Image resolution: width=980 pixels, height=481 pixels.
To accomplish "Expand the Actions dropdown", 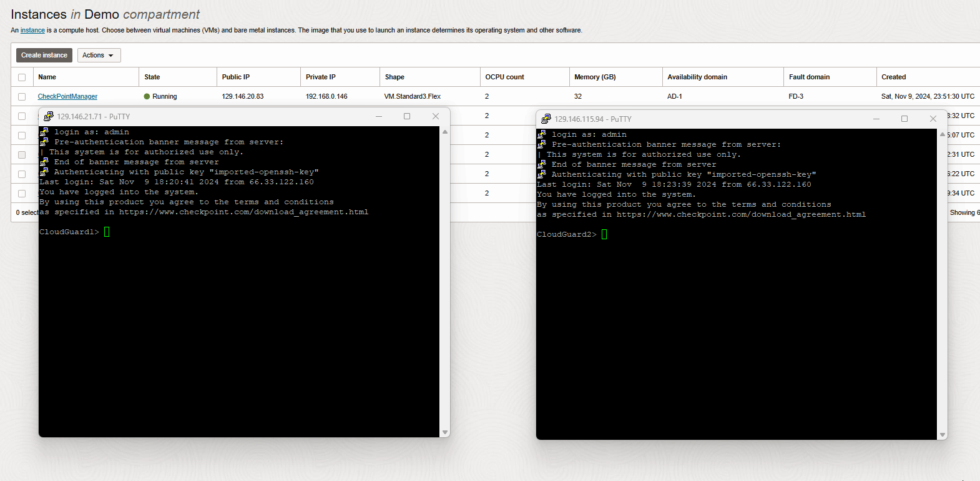I will tap(99, 56).
